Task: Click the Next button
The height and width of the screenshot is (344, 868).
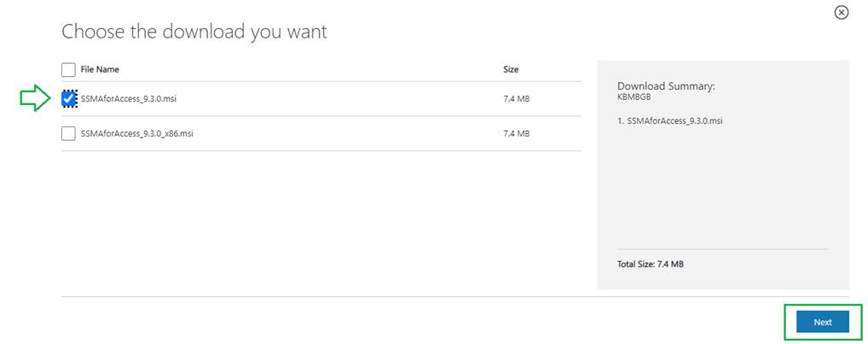Action: [x=822, y=322]
